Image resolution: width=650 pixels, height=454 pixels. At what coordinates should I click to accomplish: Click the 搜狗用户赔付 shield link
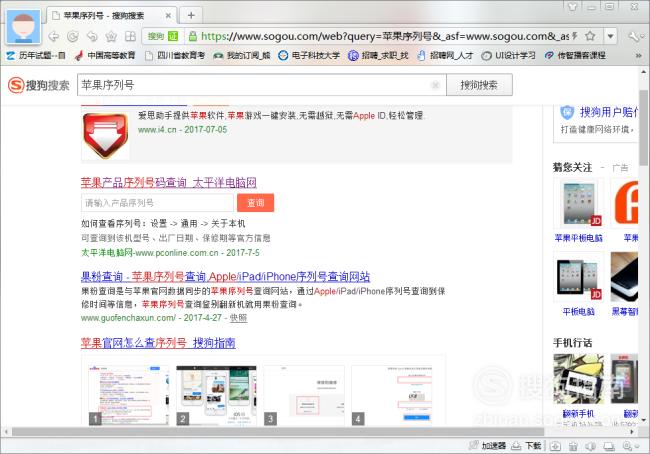tap(599, 112)
